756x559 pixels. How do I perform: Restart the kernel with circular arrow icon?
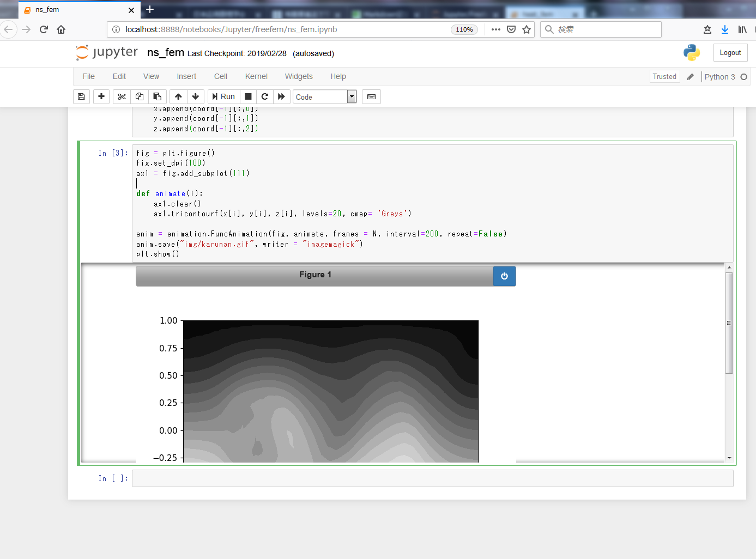click(265, 96)
